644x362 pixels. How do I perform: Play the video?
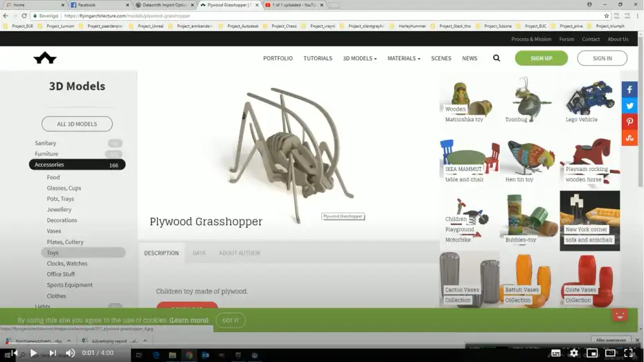tap(34, 353)
